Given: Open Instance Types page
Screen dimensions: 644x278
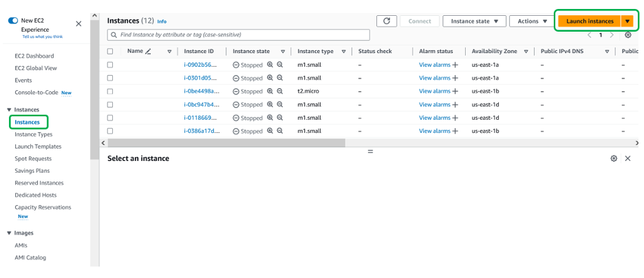Looking at the screenshot, I should point(33,134).
